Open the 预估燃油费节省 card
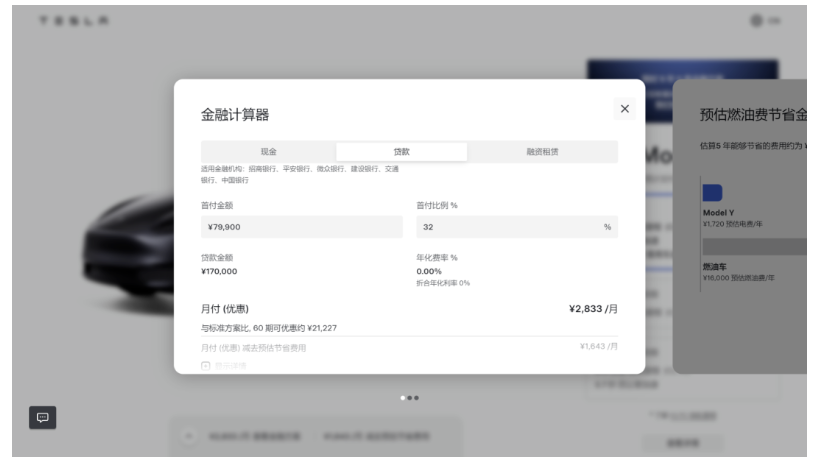Screen dimensions: 816x462 (740, 225)
